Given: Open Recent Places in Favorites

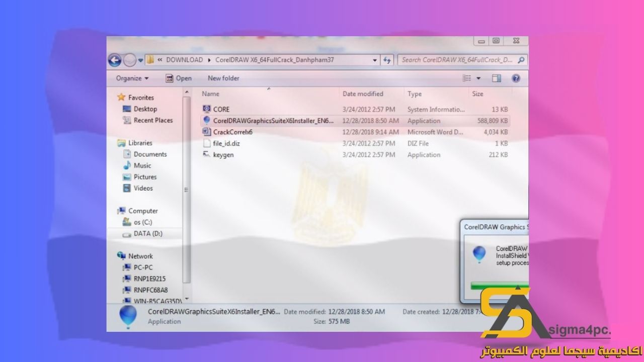Looking at the screenshot, I should coord(153,121).
